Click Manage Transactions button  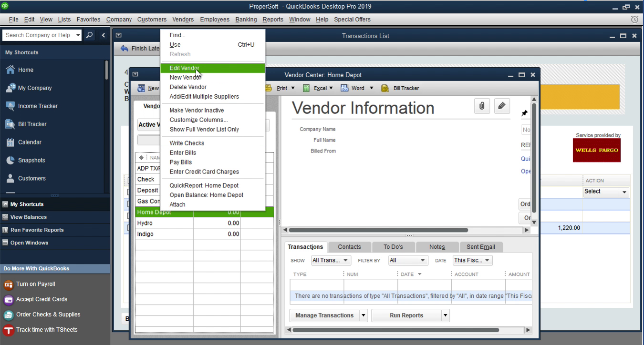pyautogui.click(x=324, y=315)
